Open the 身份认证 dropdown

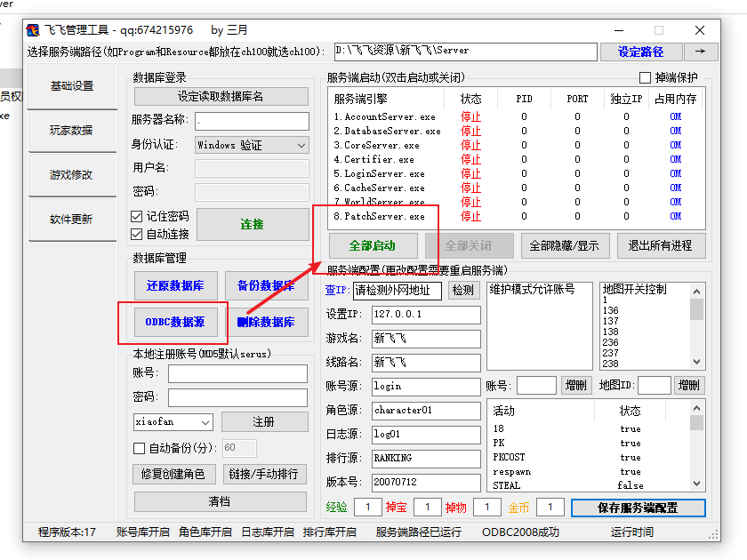click(x=252, y=145)
